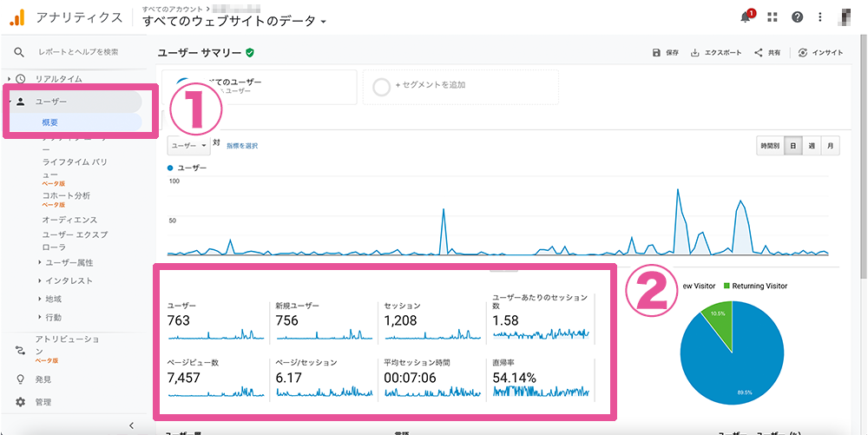The width and height of the screenshot is (868, 435).
Task: Click the 直帰率 54.14% metric
Action: (542, 379)
